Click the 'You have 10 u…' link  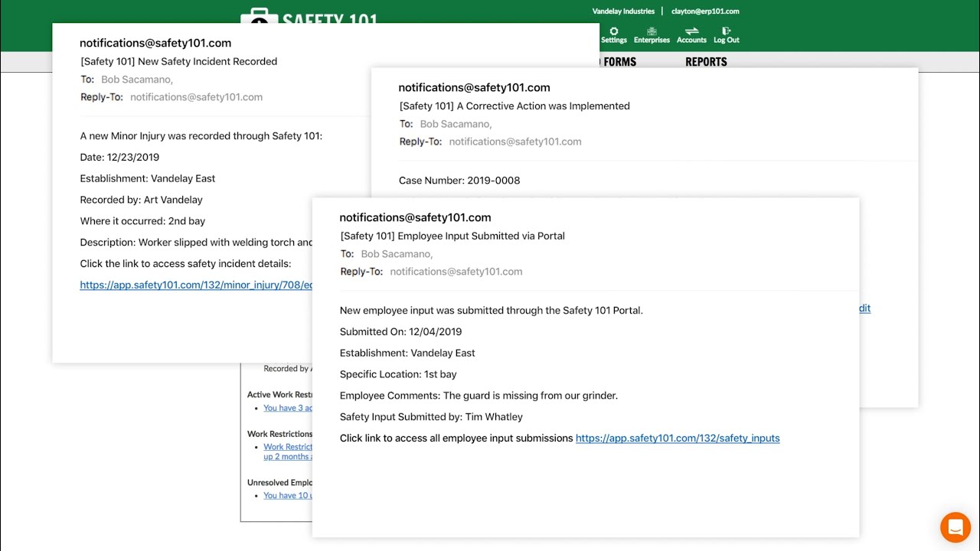[x=288, y=495]
